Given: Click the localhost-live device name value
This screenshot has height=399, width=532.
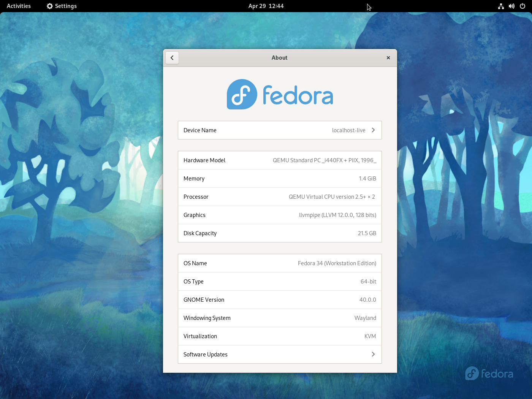Looking at the screenshot, I should tap(348, 130).
